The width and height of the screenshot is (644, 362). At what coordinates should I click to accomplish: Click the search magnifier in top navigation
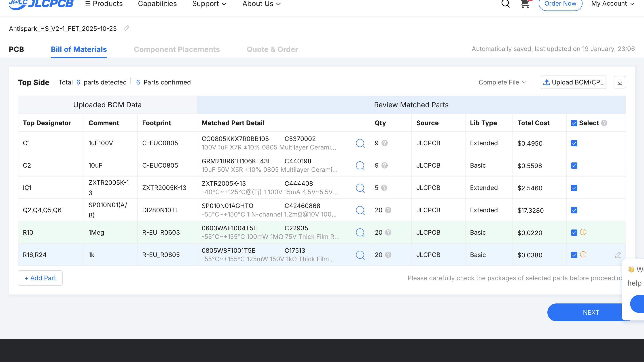tap(506, 4)
